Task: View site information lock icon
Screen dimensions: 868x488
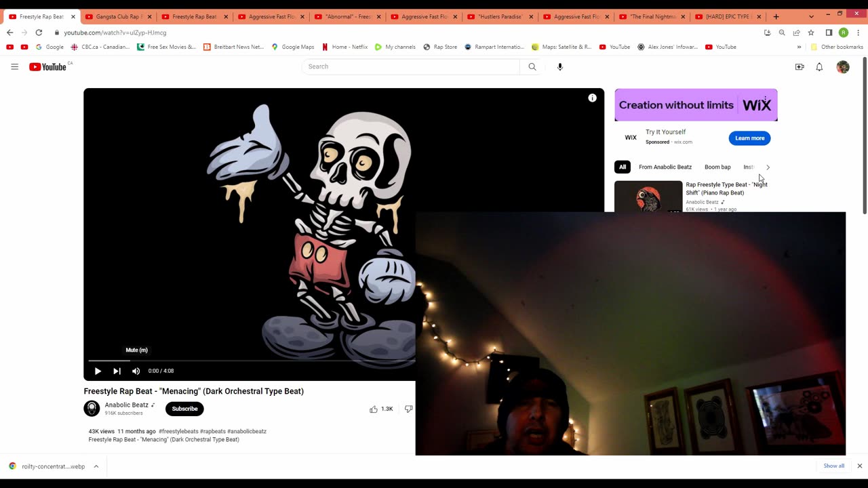Action: click(57, 33)
